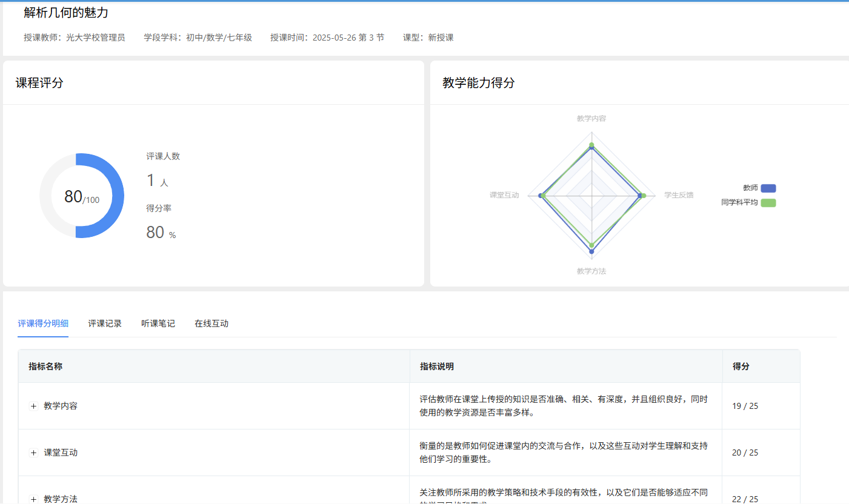
Task: Click the 得分 column header
Action: 741,366
